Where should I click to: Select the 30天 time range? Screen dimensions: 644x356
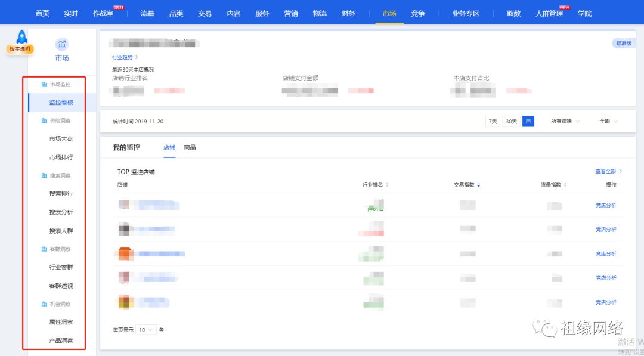(511, 122)
